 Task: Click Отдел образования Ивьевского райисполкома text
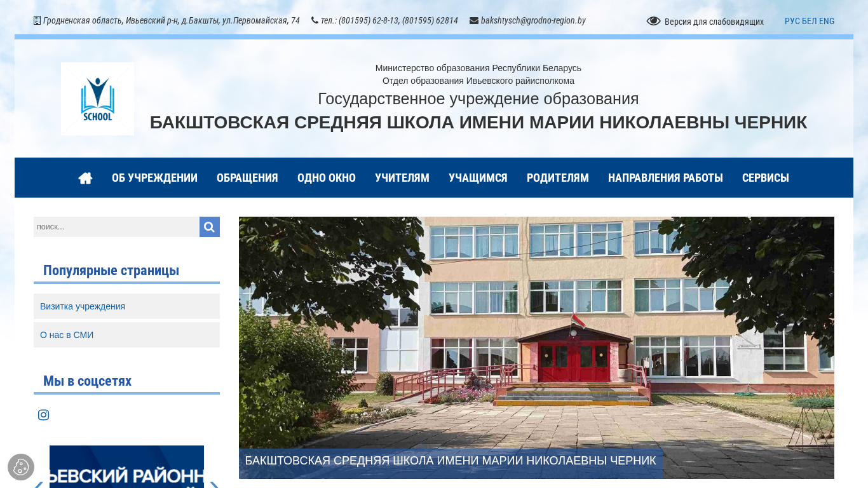[478, 81]
